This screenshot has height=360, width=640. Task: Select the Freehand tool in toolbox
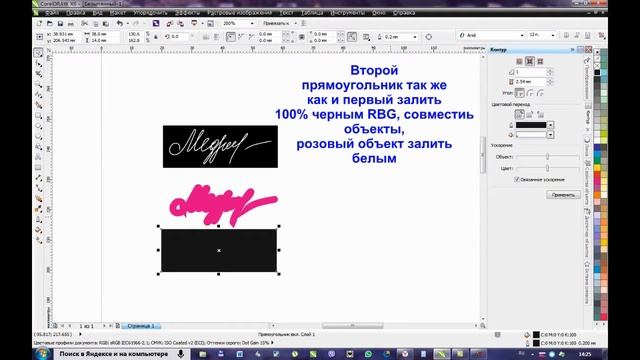38,95
